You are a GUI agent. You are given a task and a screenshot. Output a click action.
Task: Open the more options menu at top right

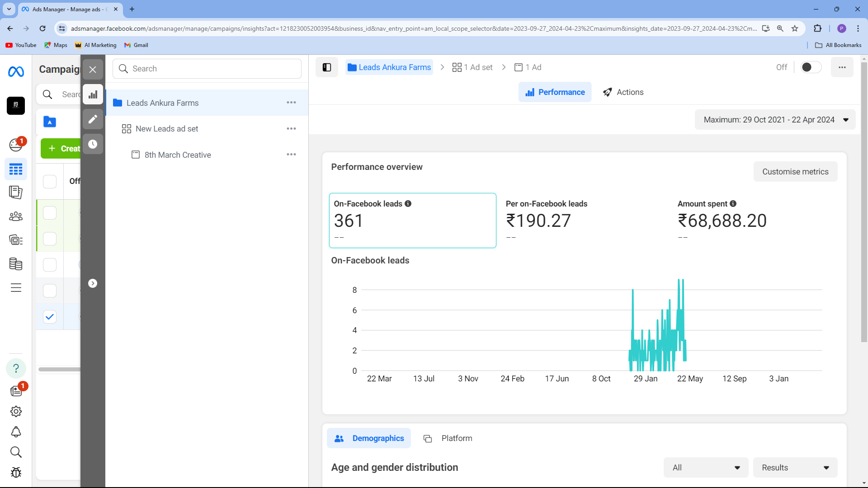842,67
